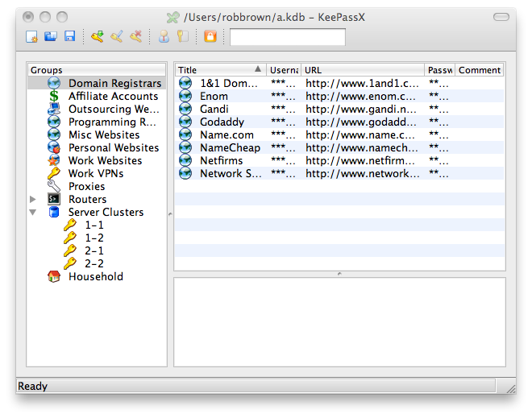Click the Add New Entry key icon

[x=98, y=36]
